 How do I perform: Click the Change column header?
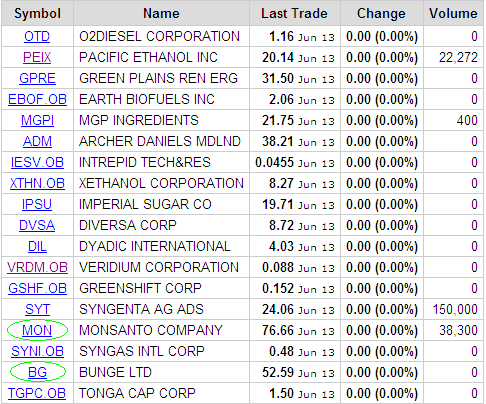point(382,14)
